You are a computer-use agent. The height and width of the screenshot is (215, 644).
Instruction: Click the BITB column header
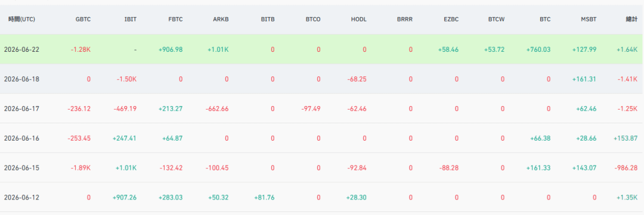268,19
